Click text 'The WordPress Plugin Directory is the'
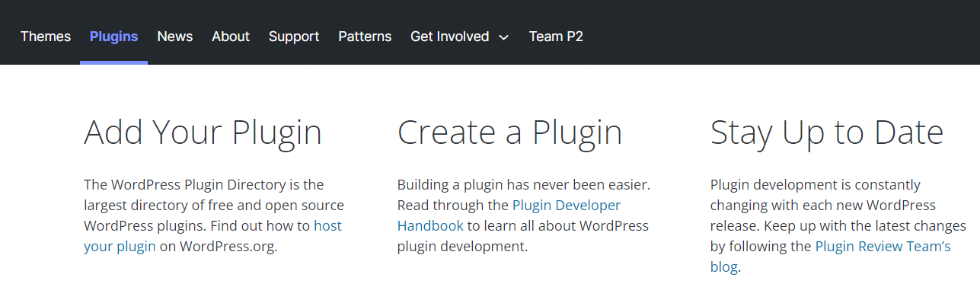Image resolution: width=980 pixels, height=287 pixels. pos(204,184)
